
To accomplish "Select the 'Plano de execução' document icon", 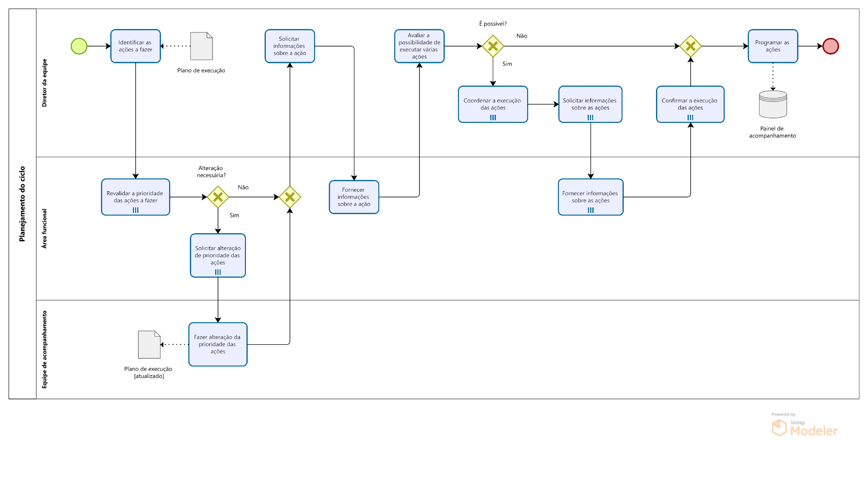I will tap(201, 46).
